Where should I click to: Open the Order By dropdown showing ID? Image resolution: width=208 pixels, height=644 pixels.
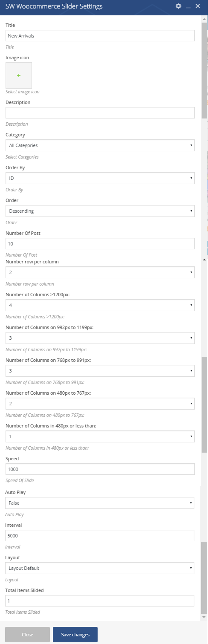[100, 178]
